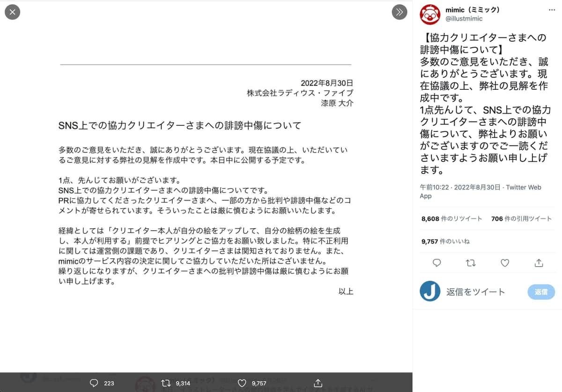Click the share icon in sidebar
The image size is (562, 392).
[539, 263]
